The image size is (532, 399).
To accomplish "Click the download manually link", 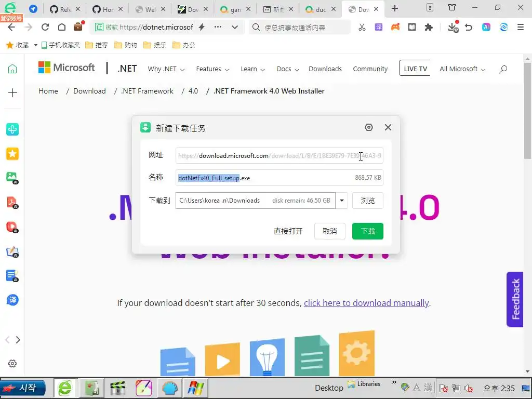I will coord(366,303).
